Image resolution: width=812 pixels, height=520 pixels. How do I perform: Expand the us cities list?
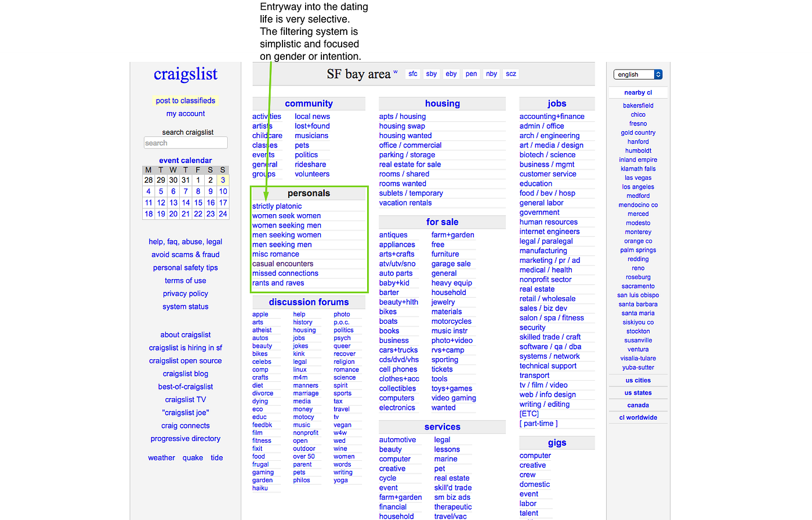pyautogui.click(x=638, y=381)
